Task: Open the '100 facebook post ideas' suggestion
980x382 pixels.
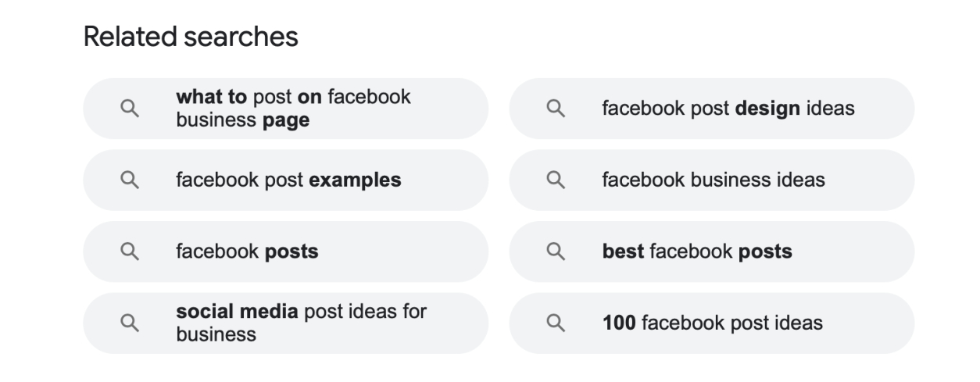Action: tap(711, 323)
